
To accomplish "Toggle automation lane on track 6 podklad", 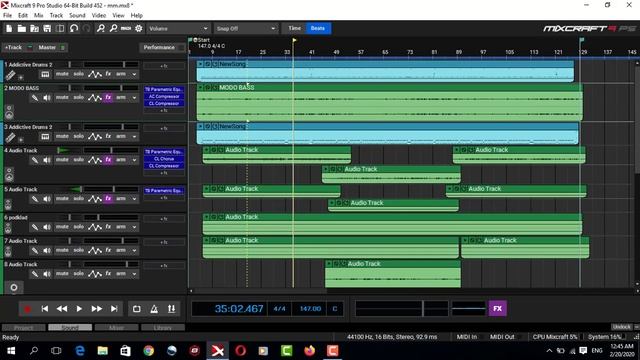I will pyautogui.click(x=95, y=227).
